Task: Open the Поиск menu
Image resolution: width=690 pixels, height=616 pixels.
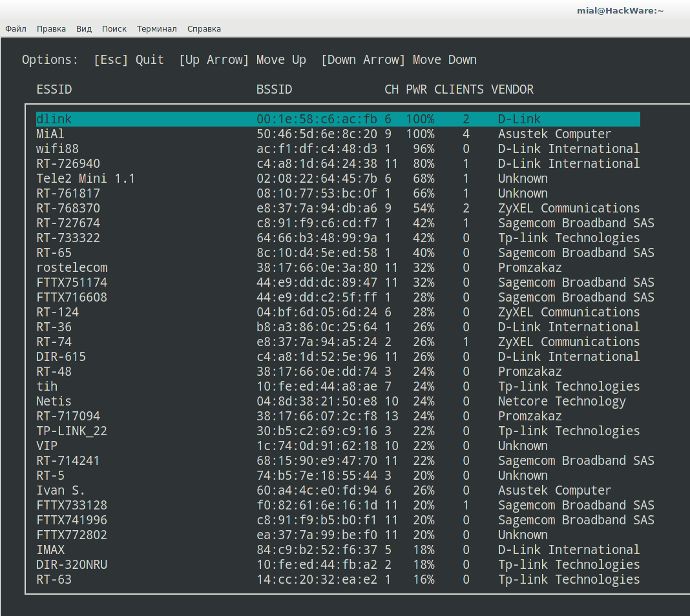Action: [x=114, y=29]
